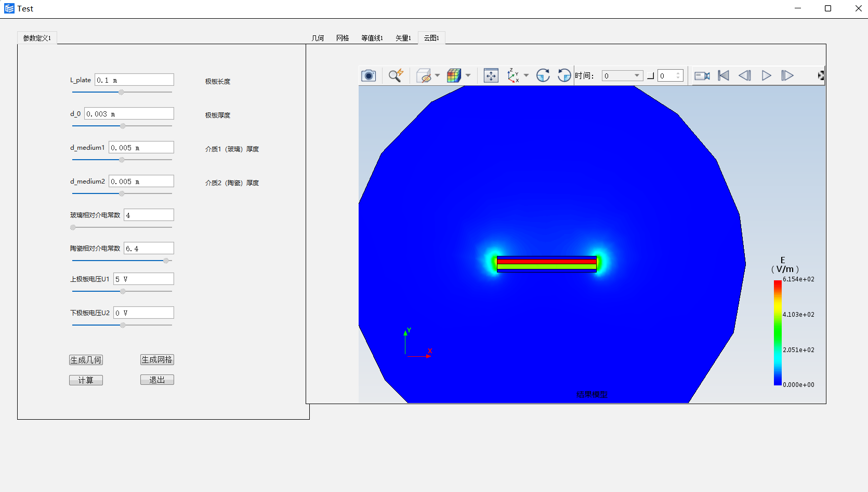Step one frame forward

click(x=787, y=76)
